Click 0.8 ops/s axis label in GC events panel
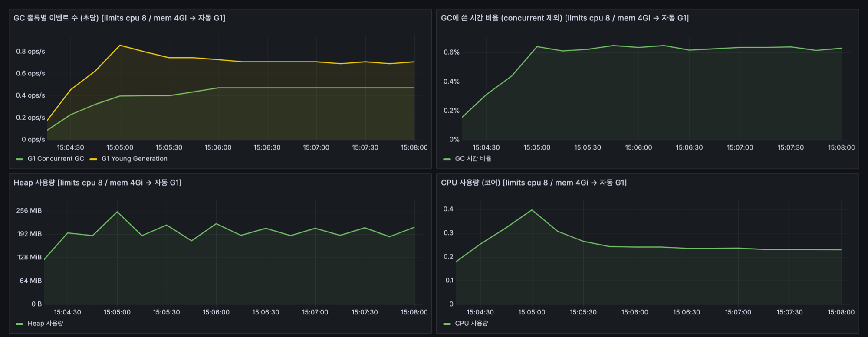The width and height of the screenshot is (868, 337). pyautogui.click(x=30, y=51)
